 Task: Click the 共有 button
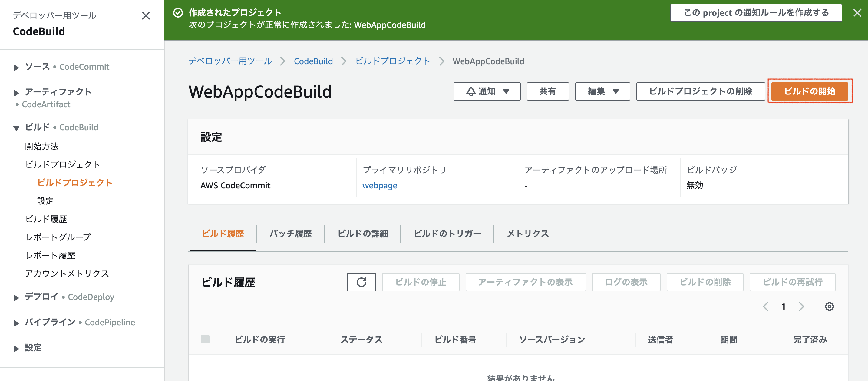(548, 91)
